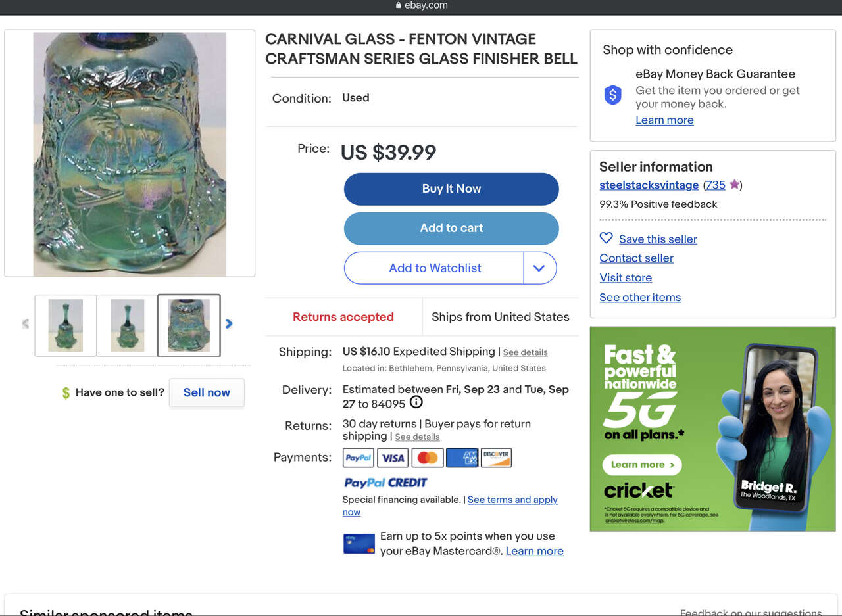Select the first bell thumbnail
Viewport: 842px width, 616px height.
(x=66, y=325)
